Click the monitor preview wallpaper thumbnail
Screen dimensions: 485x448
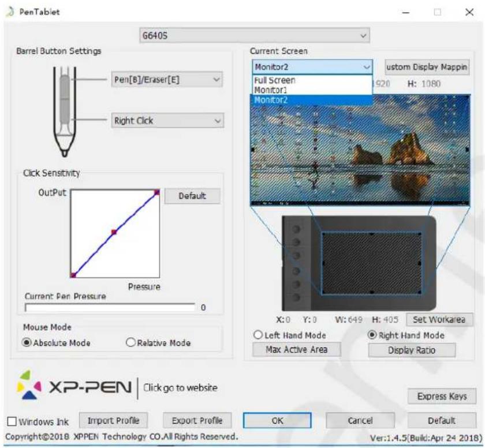point(360,150)
